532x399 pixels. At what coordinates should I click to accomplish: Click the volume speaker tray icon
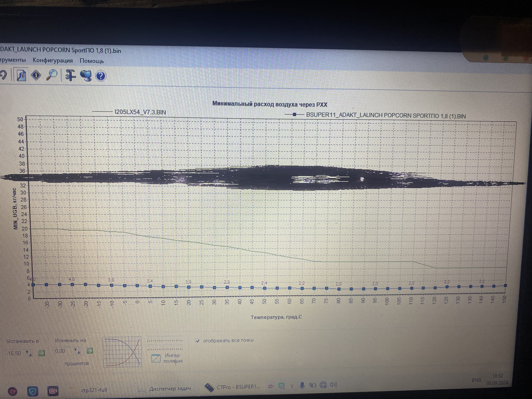[333, 385]
